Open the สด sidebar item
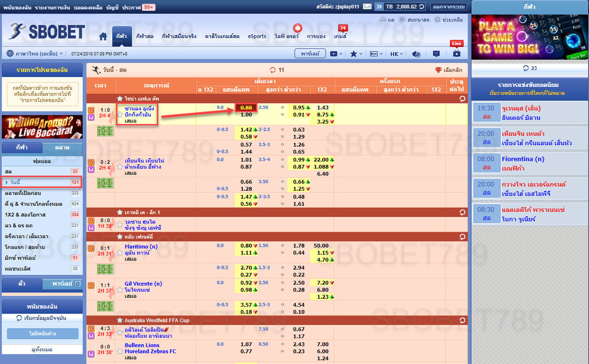589x364 pixels. pos(42,171)
